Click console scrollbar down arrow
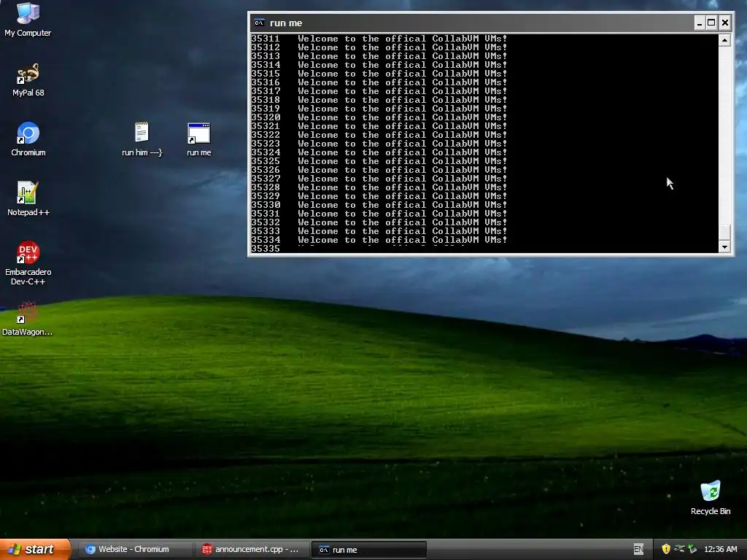 pyautogui.click(x=724, y=246)
